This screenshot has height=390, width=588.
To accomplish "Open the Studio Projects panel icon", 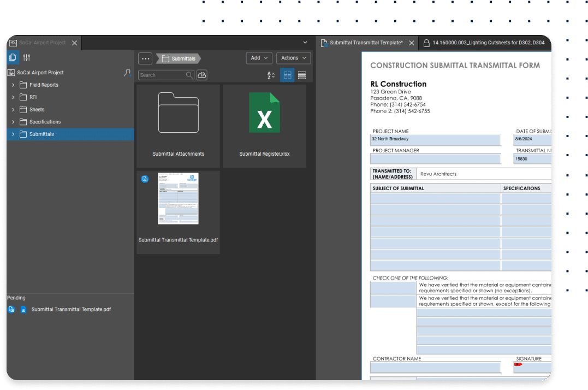I will point(13,57).
